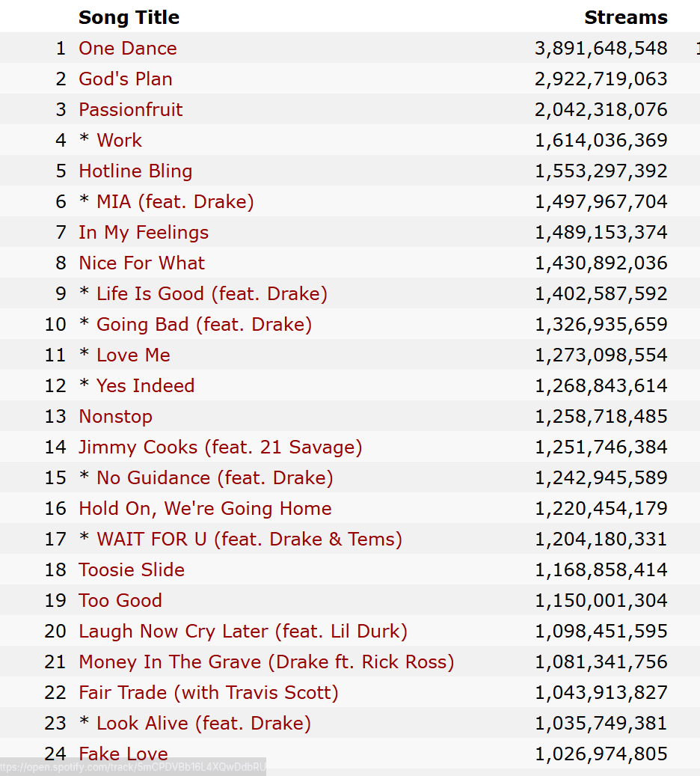Select the Work song link

(120, 141)
